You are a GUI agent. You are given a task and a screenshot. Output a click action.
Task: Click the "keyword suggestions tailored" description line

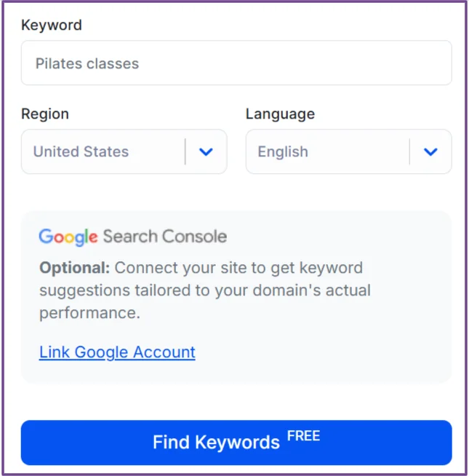tap(204, 290)
